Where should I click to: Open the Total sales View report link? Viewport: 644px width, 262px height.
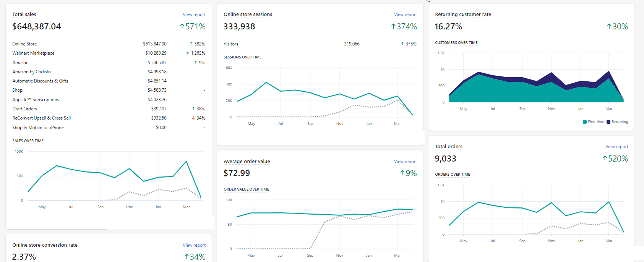194,15
